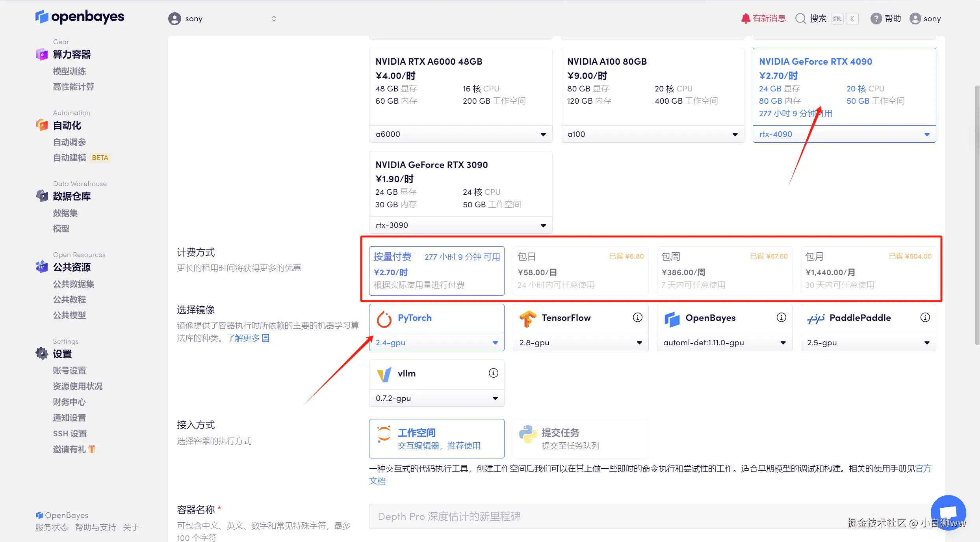Click vllm image info icon
The image size is (980, 542).
493,373
